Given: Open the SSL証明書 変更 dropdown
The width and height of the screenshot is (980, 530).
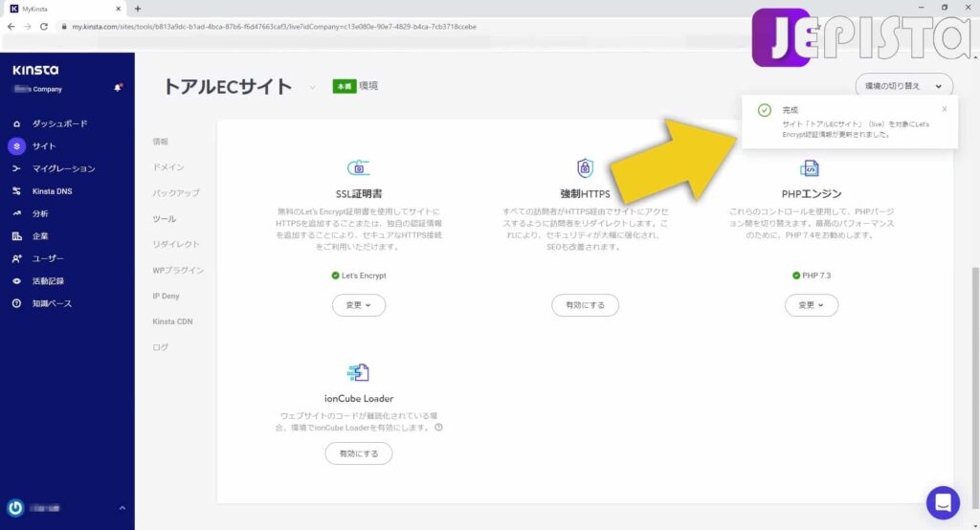Looking at the screenshot, I should (x=359, y=305).
